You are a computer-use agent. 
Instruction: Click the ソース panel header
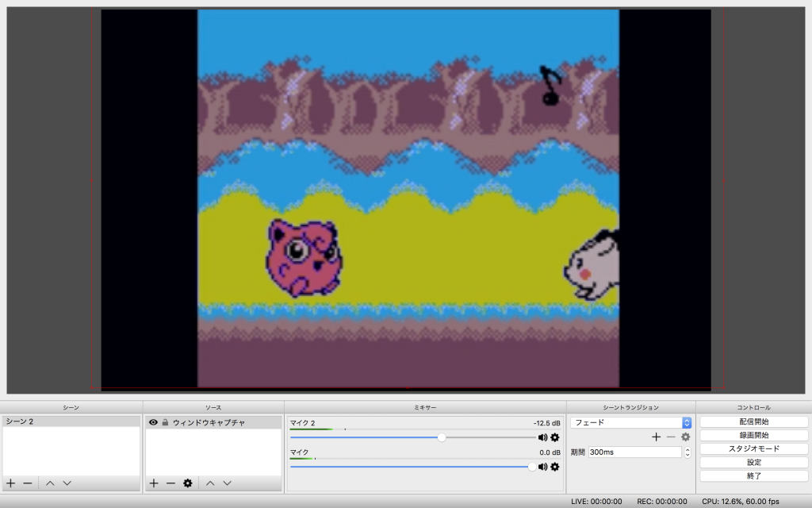(x=213, y=407)
